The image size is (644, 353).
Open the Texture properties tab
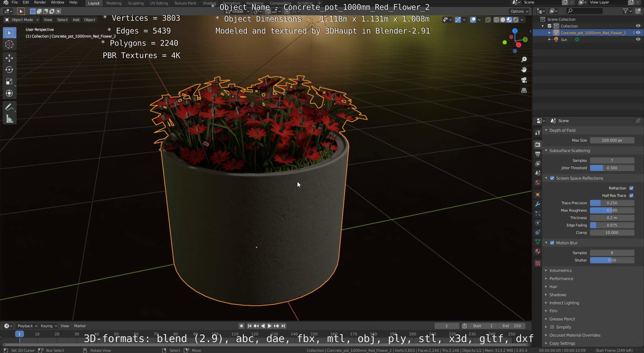[538, 263]
